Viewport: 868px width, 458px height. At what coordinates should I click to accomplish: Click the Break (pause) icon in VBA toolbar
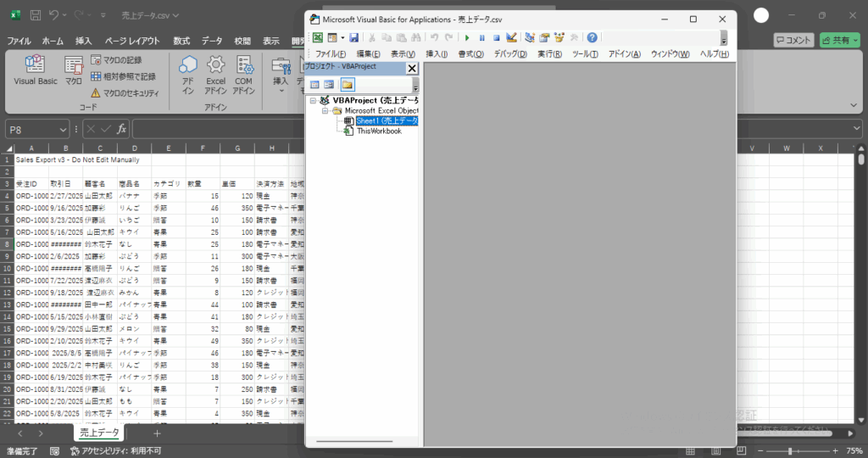pos(481,38)
